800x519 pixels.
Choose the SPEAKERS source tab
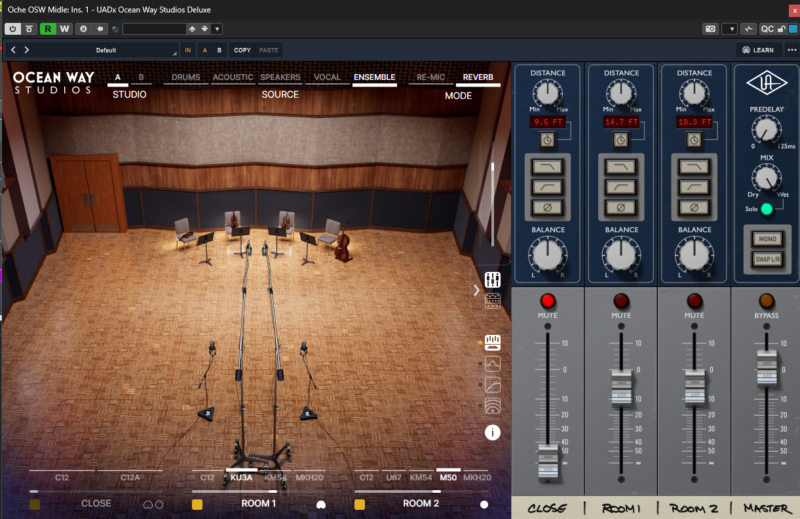tap(280, 78)
